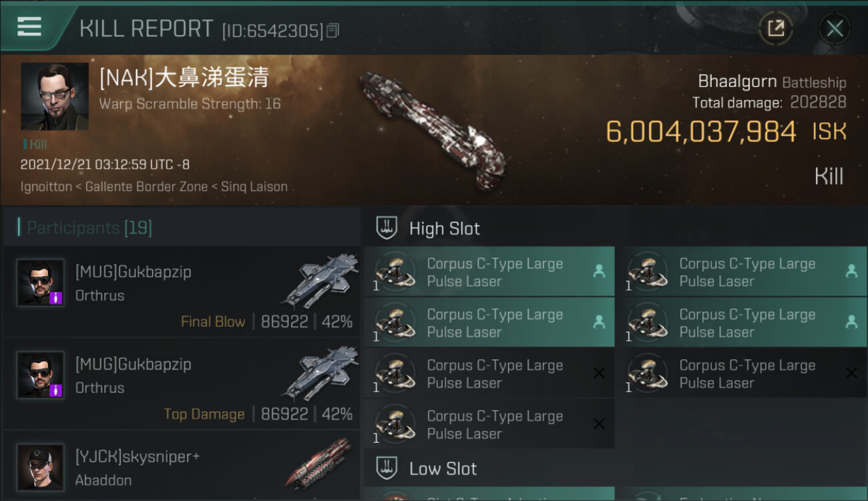This screenshot has width=868, height=501.
Task: Select the Participants tab header
Action: click(x=89, y=228)
